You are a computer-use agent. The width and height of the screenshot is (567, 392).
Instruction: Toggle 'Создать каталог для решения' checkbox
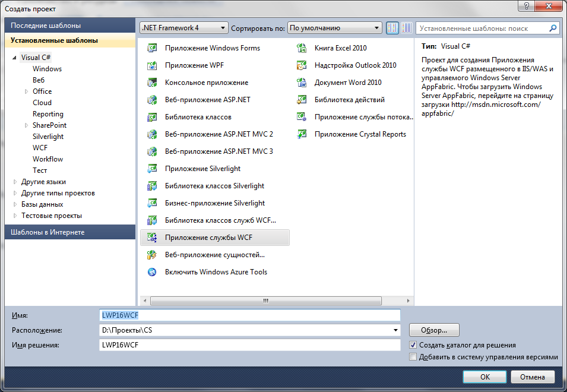click(413, 345)
